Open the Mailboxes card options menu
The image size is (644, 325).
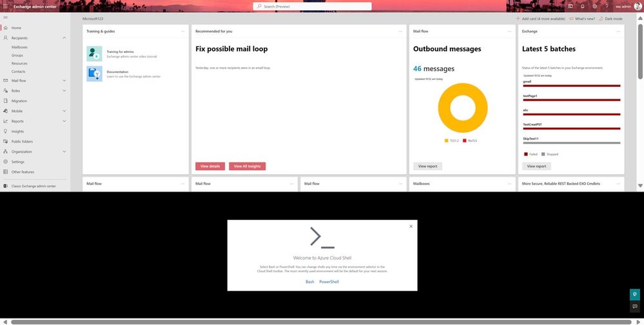[509, 184]
